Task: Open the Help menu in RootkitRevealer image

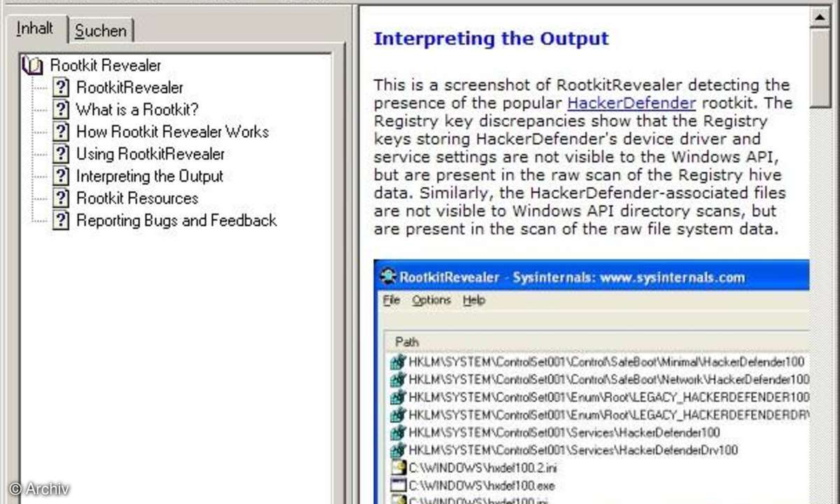Action: (x=474, y=300)
